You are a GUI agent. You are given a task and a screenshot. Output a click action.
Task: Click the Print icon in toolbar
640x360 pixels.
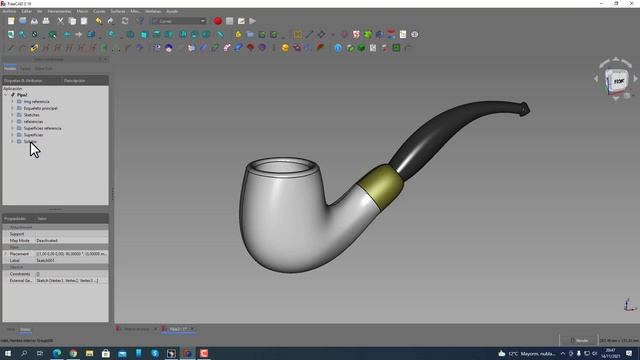pyautogui.click(x=46, y=21)
